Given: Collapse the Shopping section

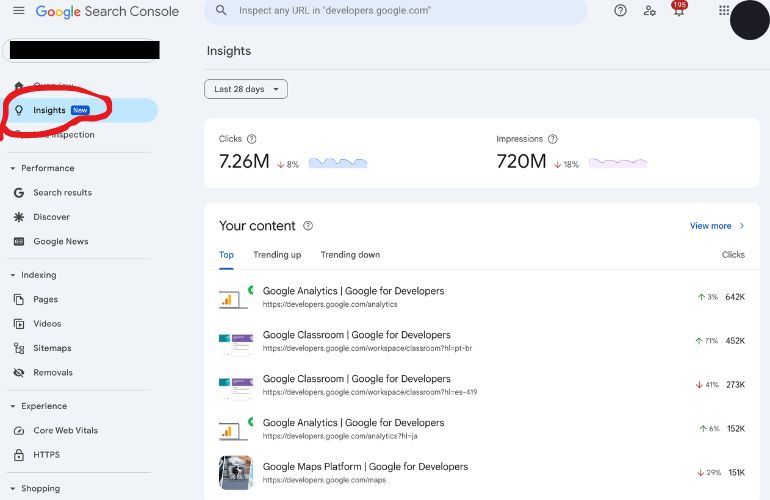Looking at the screenshot, I should [13, 489].
